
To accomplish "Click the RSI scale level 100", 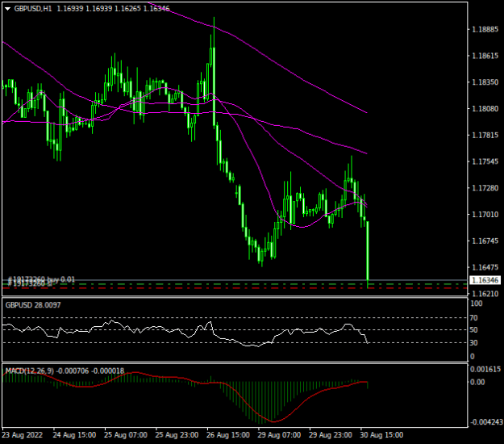I will (476, 304).
